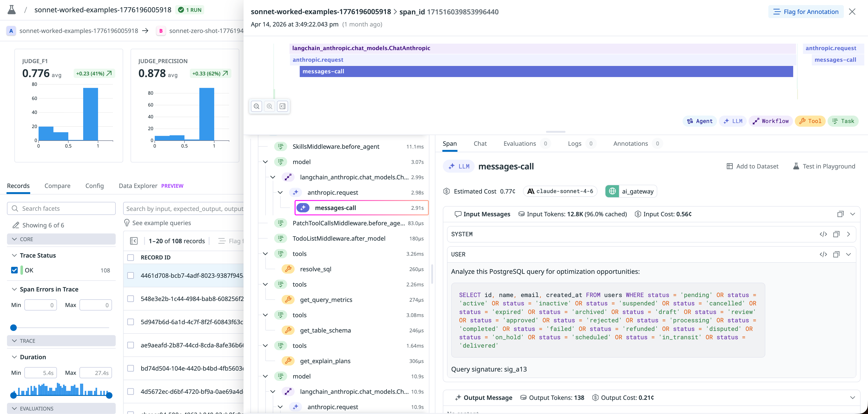This screenshot has width=868, height=414.
Task: Click the Duration slider maximum handle
Action: pos(109,395)
